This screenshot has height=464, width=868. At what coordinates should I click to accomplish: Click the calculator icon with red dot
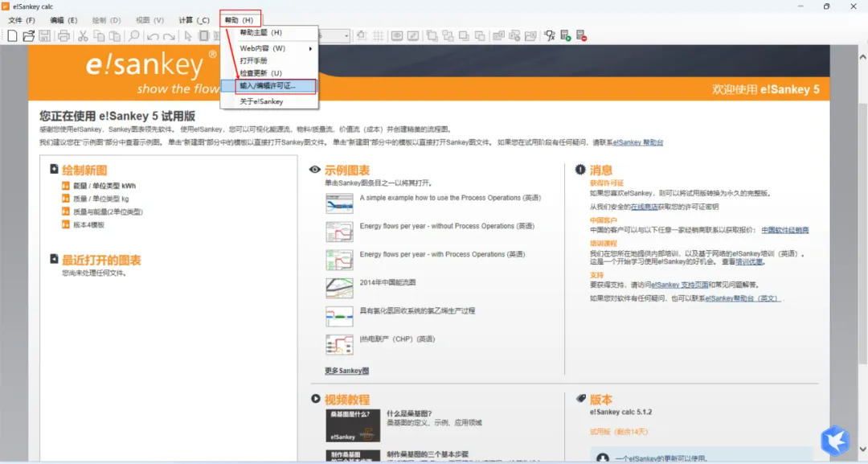[x=581, y=36]
